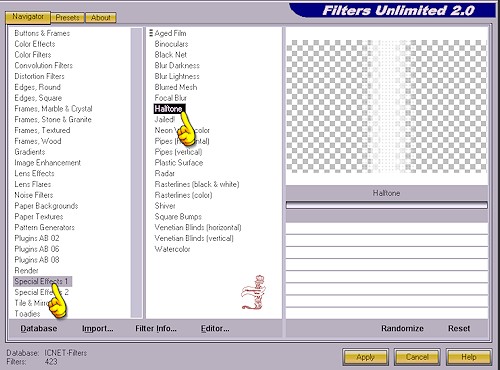Select the Halftone filter
Screen dimensions: 500x370
click(169, 109)
